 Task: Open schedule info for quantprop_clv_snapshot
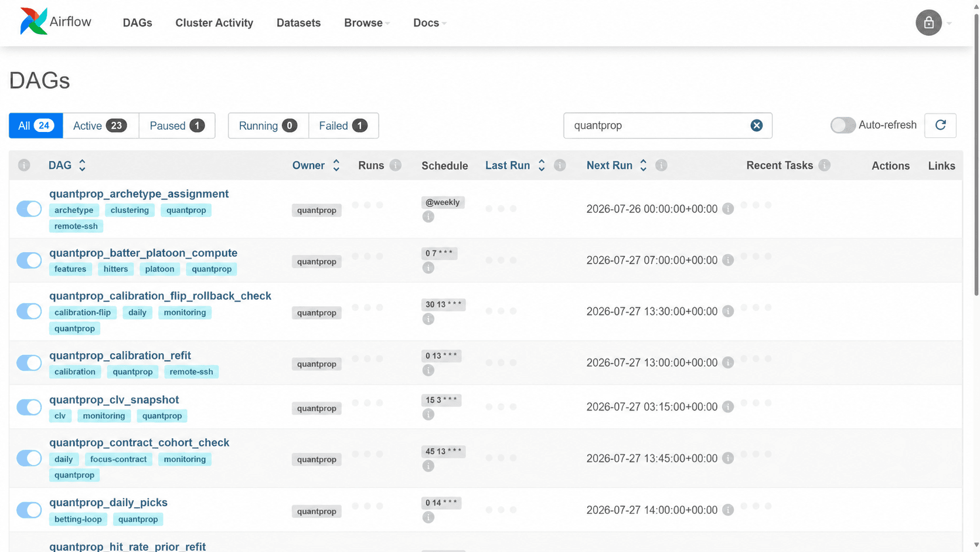pos(428,414)
